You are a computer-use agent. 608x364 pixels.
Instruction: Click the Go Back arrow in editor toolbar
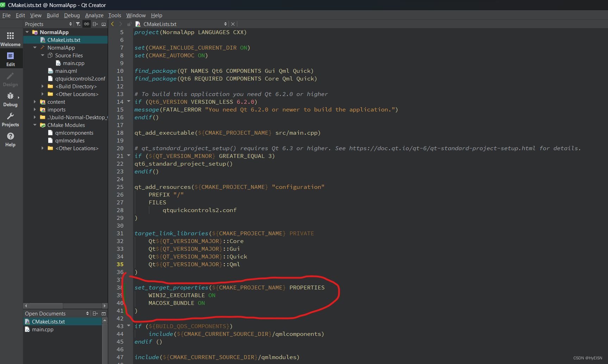pos(112,24)
